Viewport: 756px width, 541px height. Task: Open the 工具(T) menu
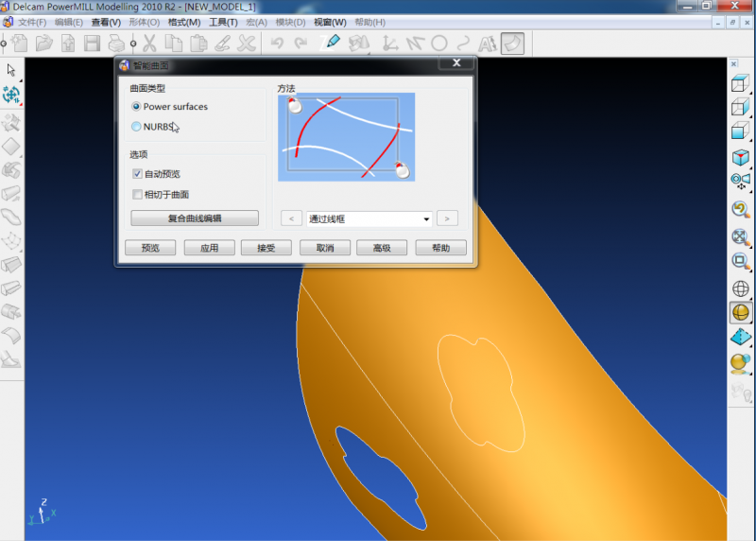[223, 22]
